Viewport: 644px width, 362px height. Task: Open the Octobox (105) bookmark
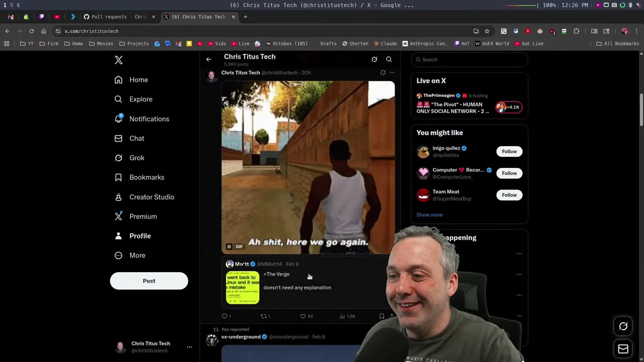click(x=286, y=44)
